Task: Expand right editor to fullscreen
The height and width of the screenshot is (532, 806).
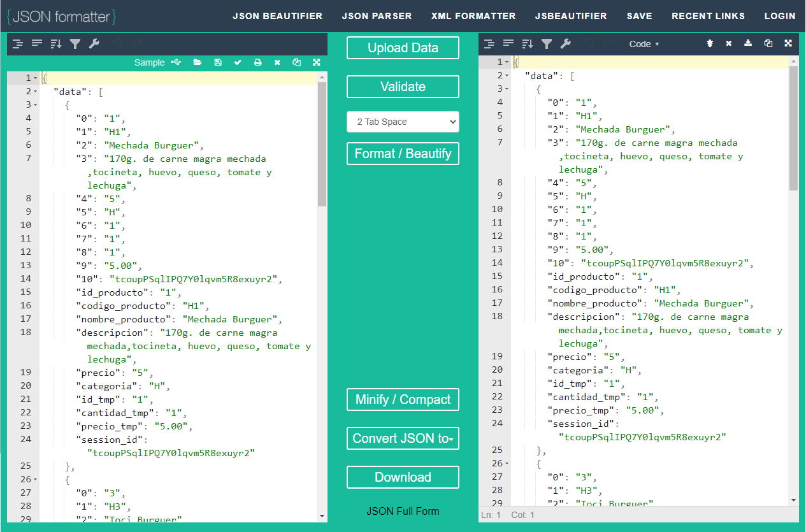Action: click(788, 44)
